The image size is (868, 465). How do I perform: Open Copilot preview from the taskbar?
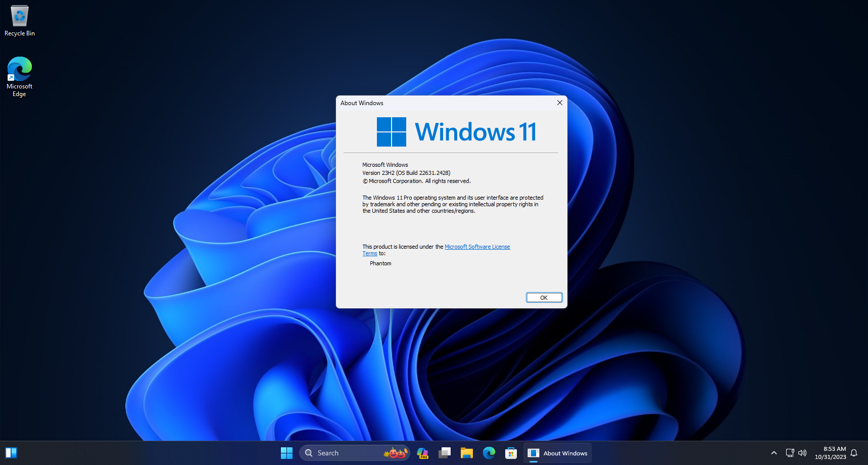pyautogui.click(x=422, y=453)
